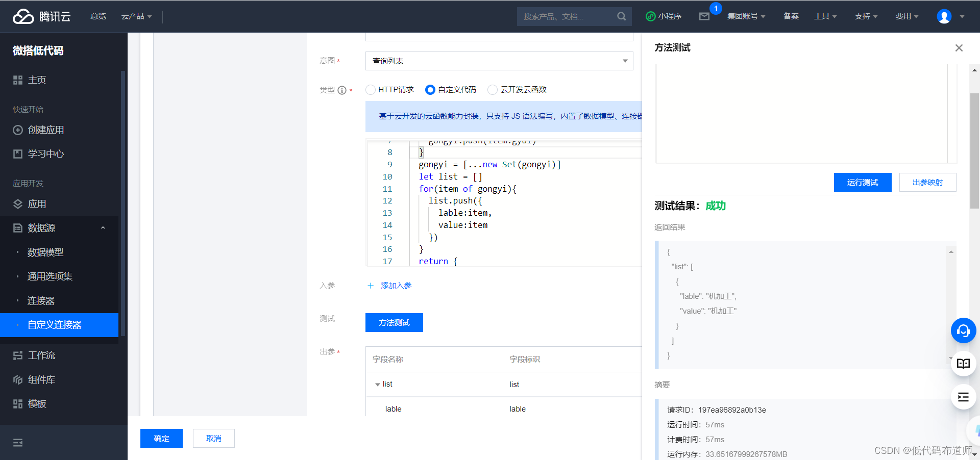Click the 运行测试 button
The image size is (980, 460).
click(863, 183)
